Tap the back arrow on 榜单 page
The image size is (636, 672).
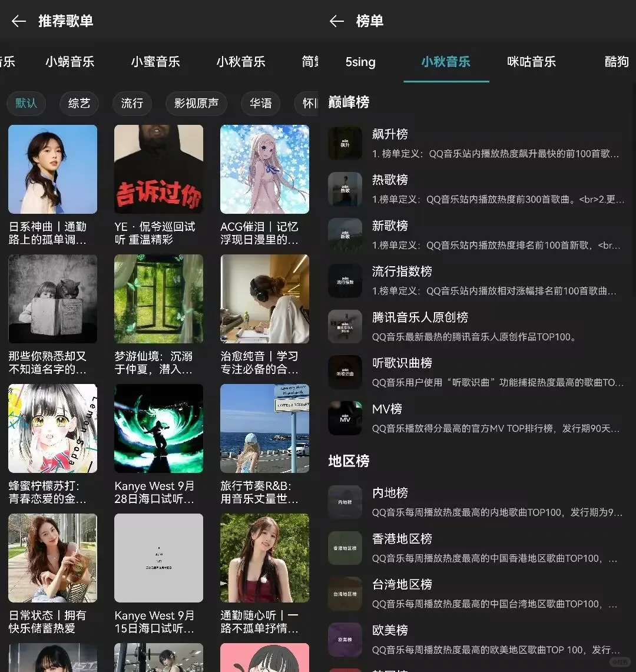(336, 21)
